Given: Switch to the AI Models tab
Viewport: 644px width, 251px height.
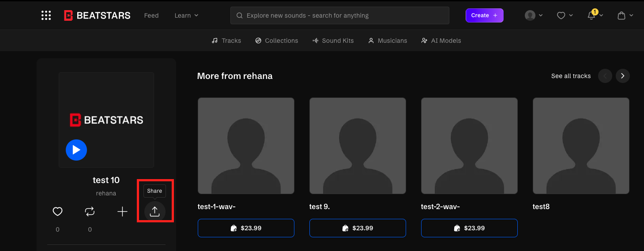Looking at the screenshot, I should click(441, 41).
